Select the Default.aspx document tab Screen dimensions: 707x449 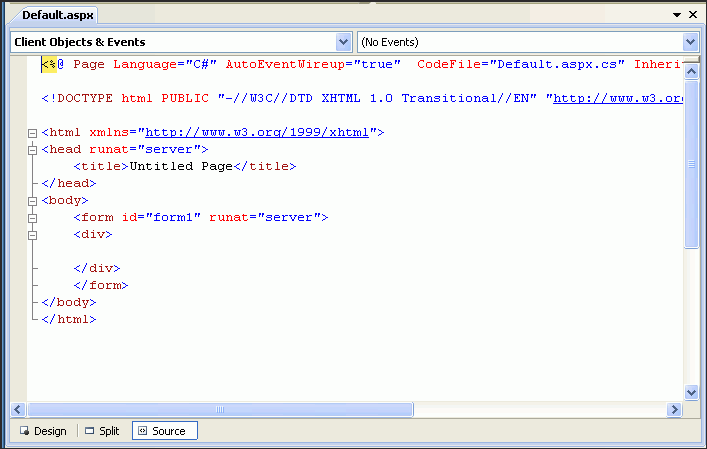point(56,15)
